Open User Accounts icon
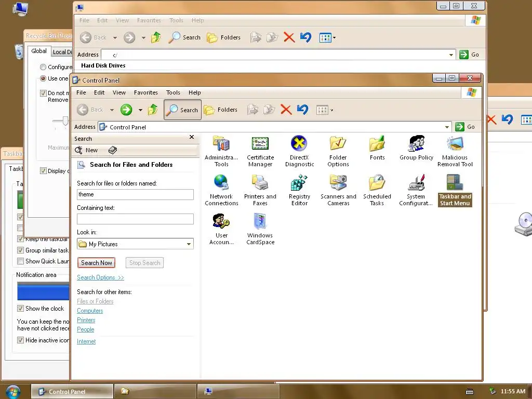 (x=221, y=229)
